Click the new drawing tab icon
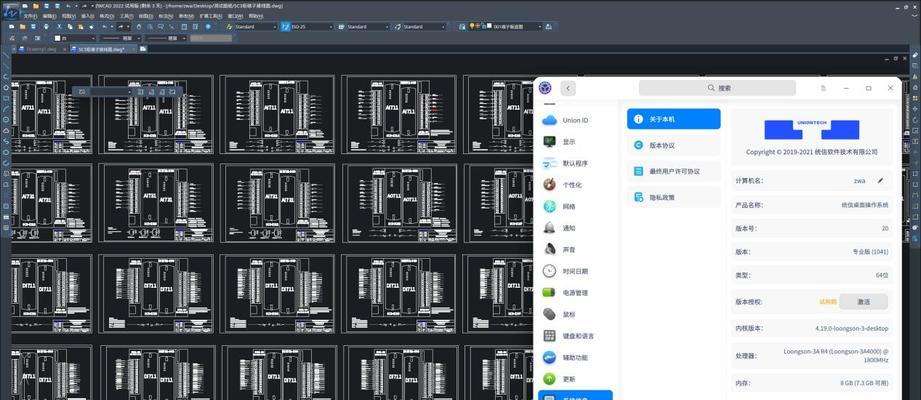 coord(143,49)
